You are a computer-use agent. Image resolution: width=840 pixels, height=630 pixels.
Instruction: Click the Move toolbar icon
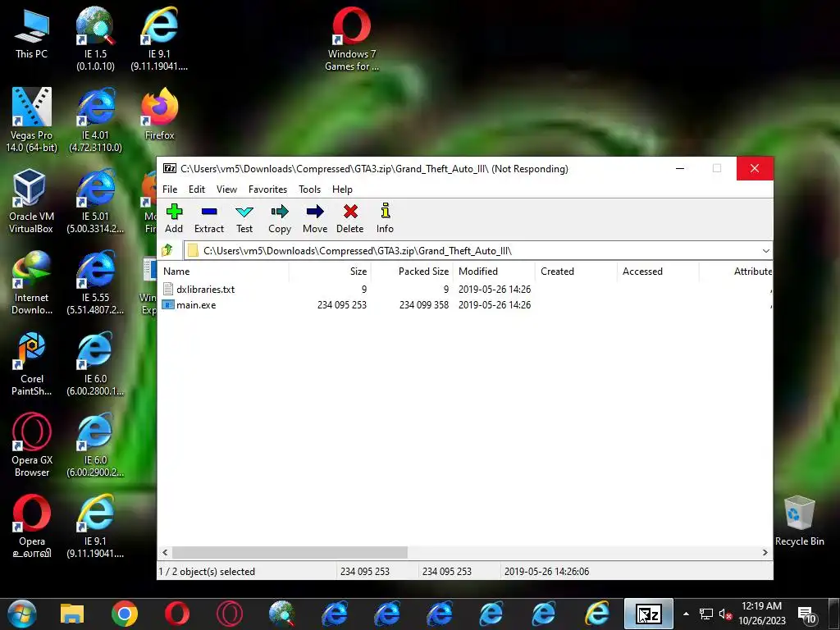pos(315,218)
